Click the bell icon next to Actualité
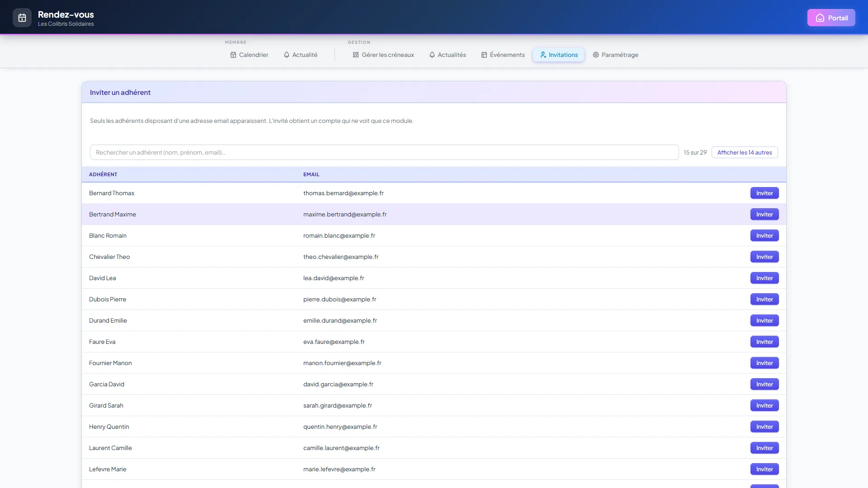 287,55
